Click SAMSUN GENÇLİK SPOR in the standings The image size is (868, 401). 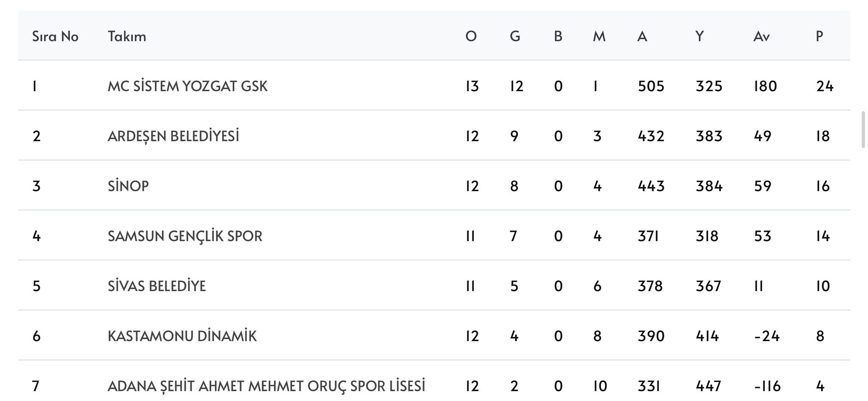[185, 236]
